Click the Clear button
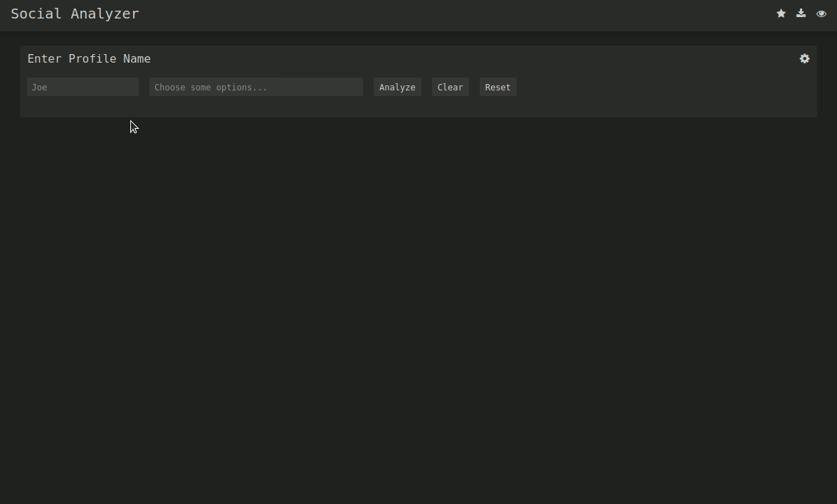Screen dimensions: 837x504 point(450,87)
